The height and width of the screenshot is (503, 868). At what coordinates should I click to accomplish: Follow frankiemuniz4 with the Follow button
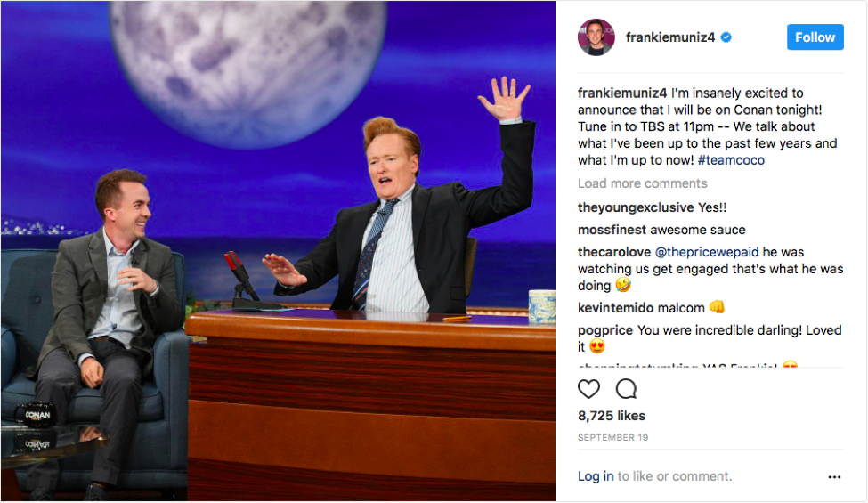815,37
